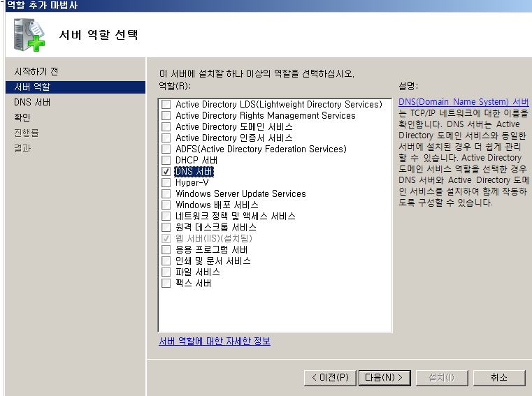This screenshot has height=396, width=532.
Task: Enable the DHCP 서버 role checkbox
Action: [166, 160]
